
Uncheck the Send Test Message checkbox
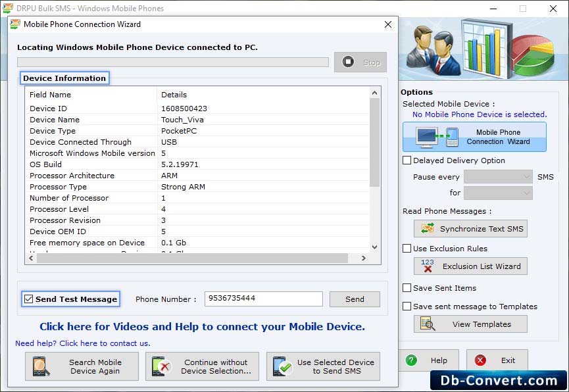(28, 299)
